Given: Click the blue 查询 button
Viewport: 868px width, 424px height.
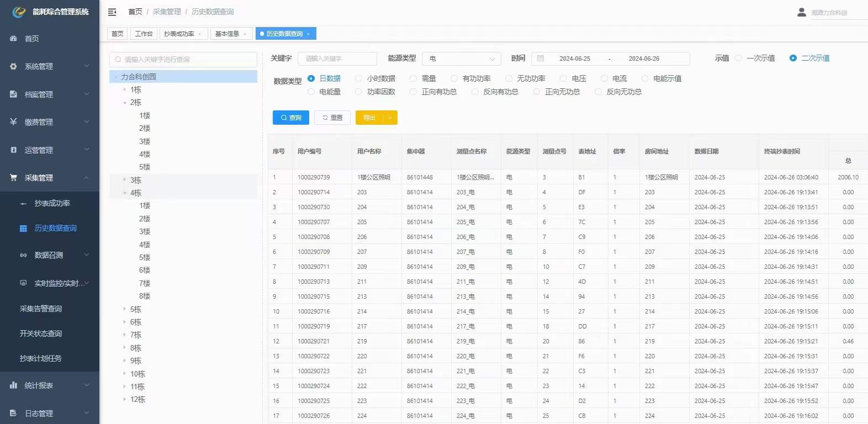Looking at the screenshot, I should click(x=290, y=118).
